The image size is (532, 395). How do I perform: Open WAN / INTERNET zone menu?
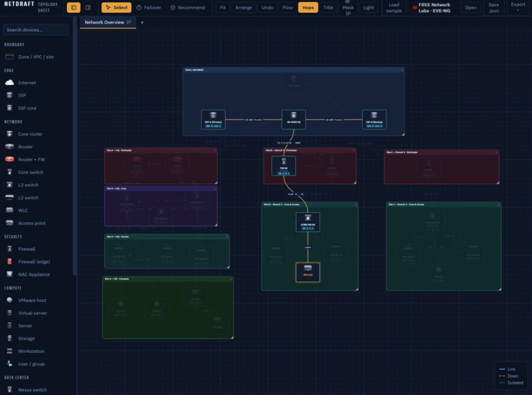tap(402, 70)
